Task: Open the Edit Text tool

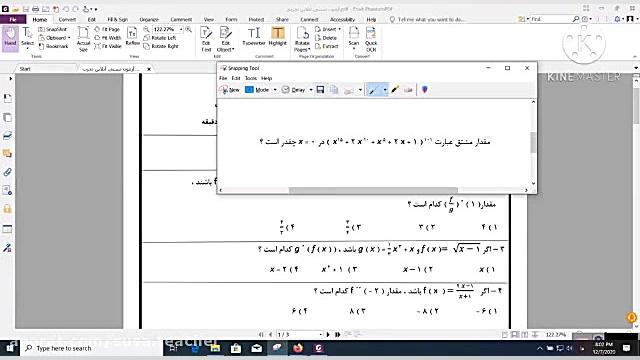Action: click(x=206, y=39)
